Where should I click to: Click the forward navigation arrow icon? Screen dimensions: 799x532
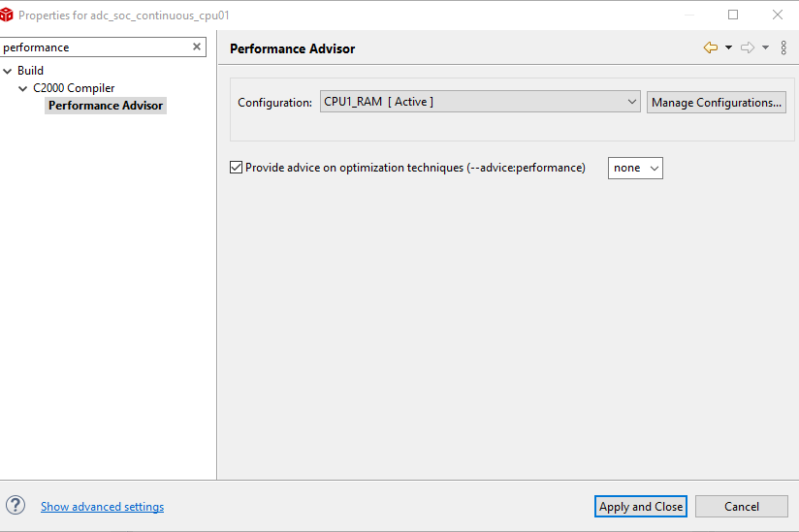click(x=747, y=48)
